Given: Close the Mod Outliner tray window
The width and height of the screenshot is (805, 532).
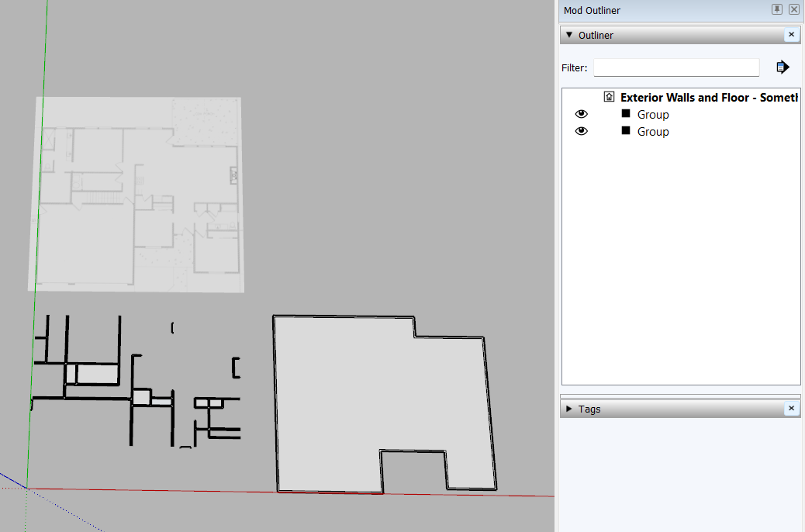Looking at the screenshot, I should [793, 9].
